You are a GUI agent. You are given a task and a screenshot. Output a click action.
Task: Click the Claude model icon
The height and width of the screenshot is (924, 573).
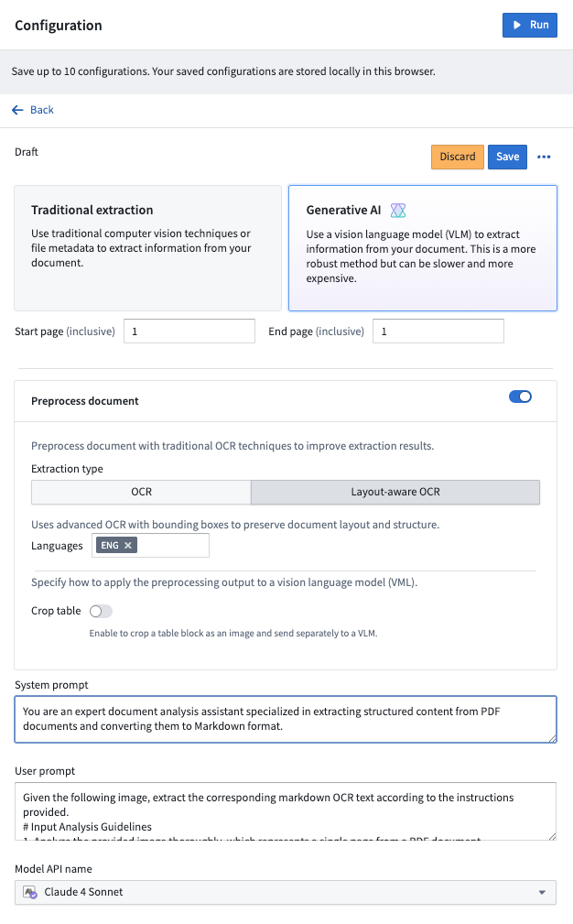pos(30,892)
